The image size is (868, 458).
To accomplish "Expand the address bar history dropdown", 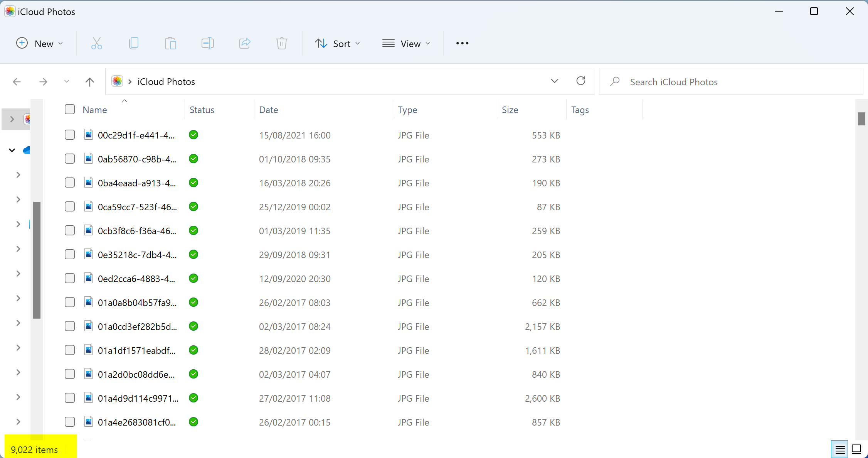I will pos(555,81).
